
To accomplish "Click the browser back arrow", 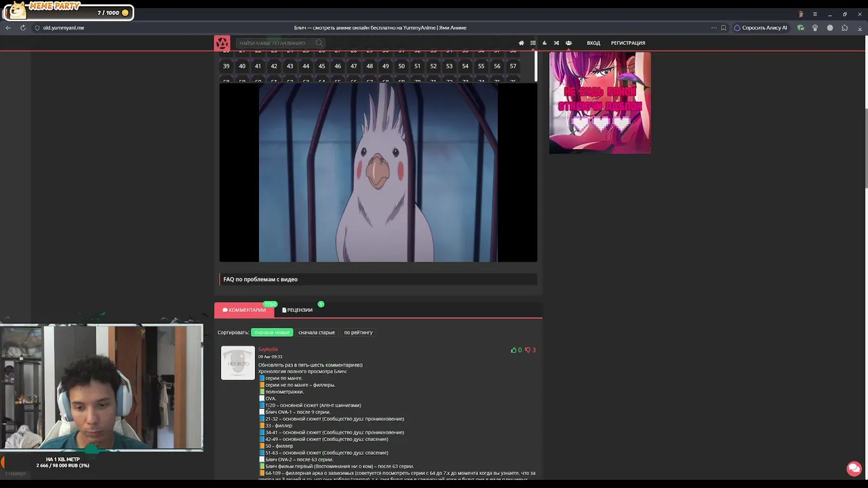I will click(x=8, y=28).
